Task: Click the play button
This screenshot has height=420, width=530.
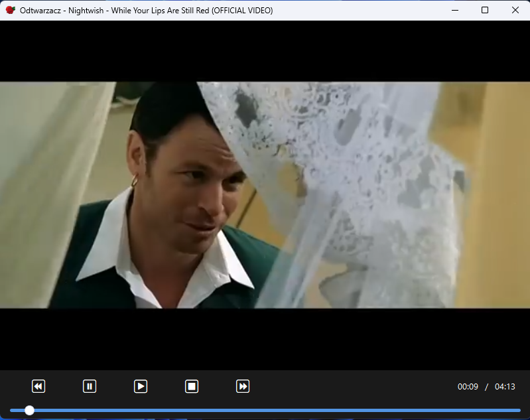Action: click(x=141, y=386)
